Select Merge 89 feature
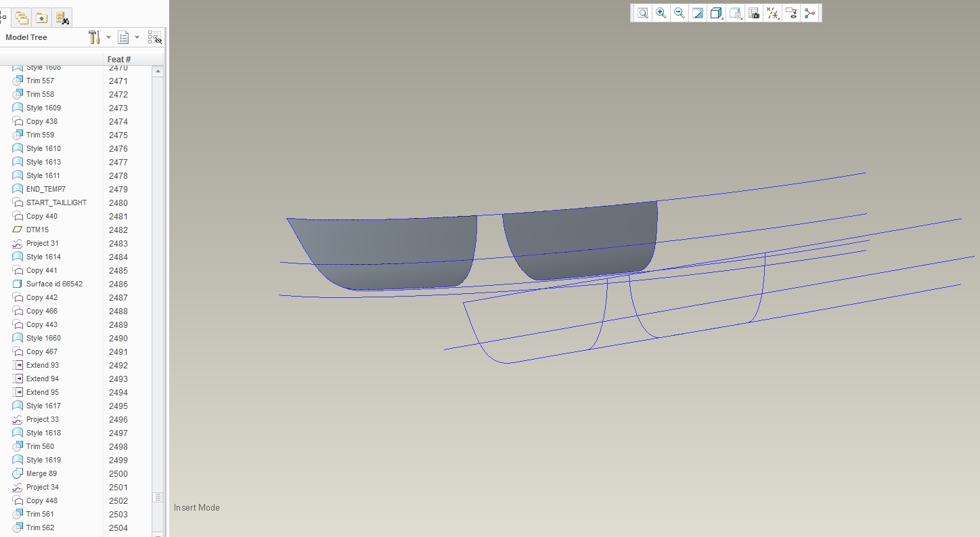The width and height of the screenshot is (980, 537). (x=41, y=473)
